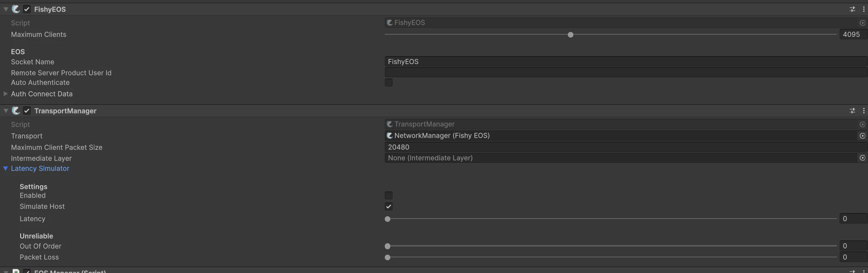Tick the Latency Simulator Enabled checkbox
Viewport: 868px width, 273px height.
click(x=389, y=195)
